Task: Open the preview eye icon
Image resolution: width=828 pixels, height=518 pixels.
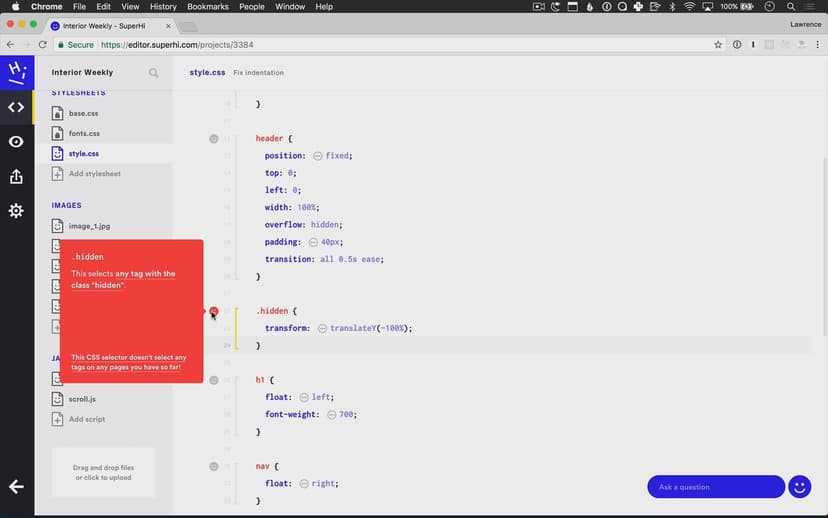Action: tap(16, 142)
